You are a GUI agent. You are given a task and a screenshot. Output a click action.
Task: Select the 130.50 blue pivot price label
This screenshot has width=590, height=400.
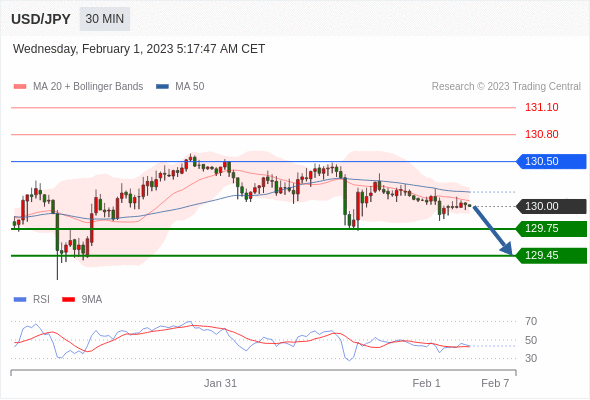pos(551,161)
